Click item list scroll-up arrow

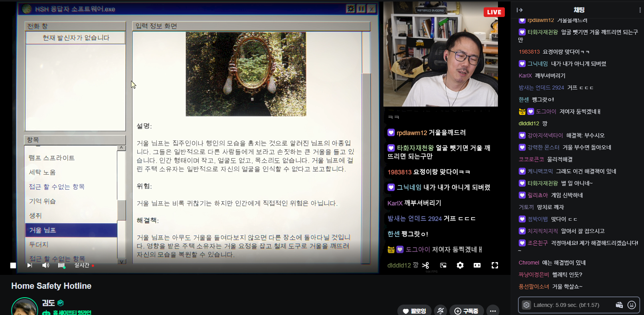(x=121, y=148)
